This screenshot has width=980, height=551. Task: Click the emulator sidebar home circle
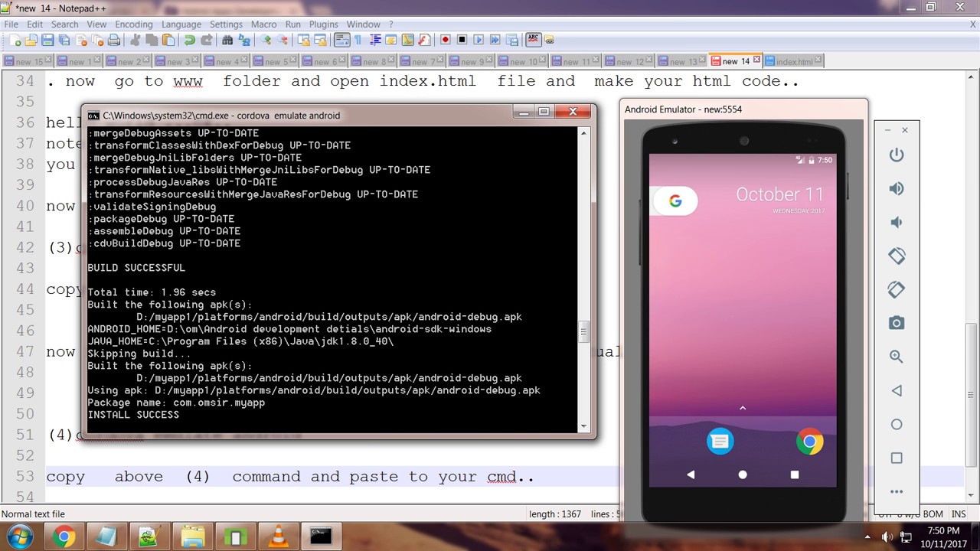pyautogui.click(x=897, y=424)
